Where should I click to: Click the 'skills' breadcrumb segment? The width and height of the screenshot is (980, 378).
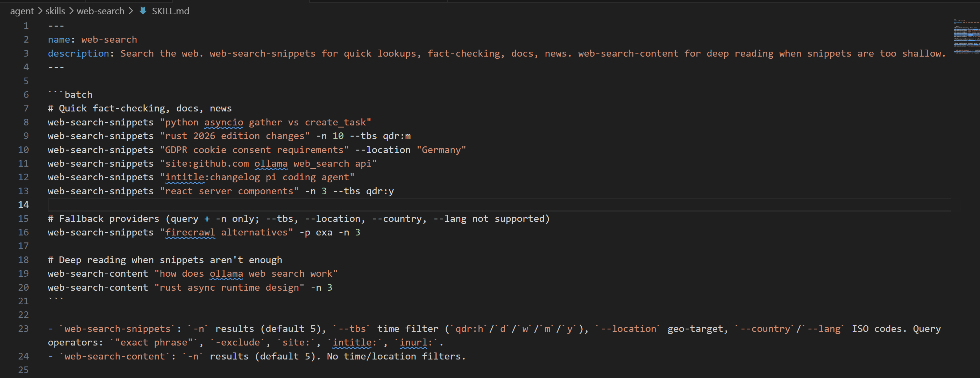coord(55,11)
